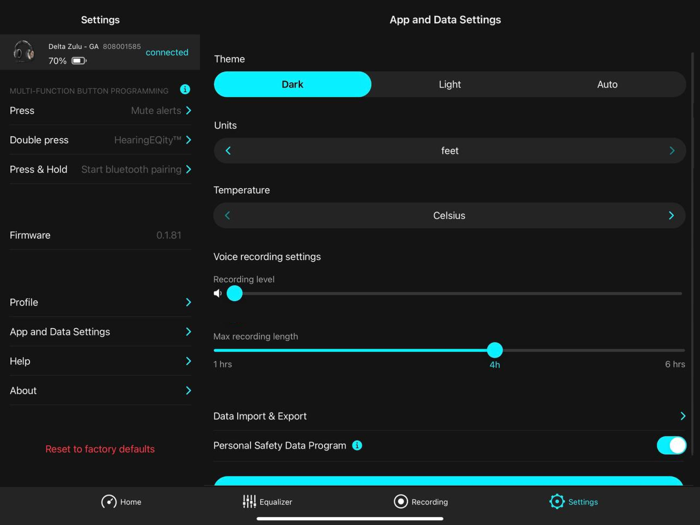Reset to factory defaults

coord(100,449)
